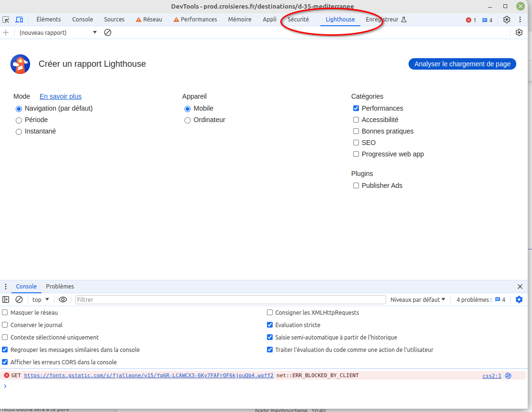Screen dimensions: 532x412
Task: Click in the Filtrer console input field
Action: tap(230, 299)
